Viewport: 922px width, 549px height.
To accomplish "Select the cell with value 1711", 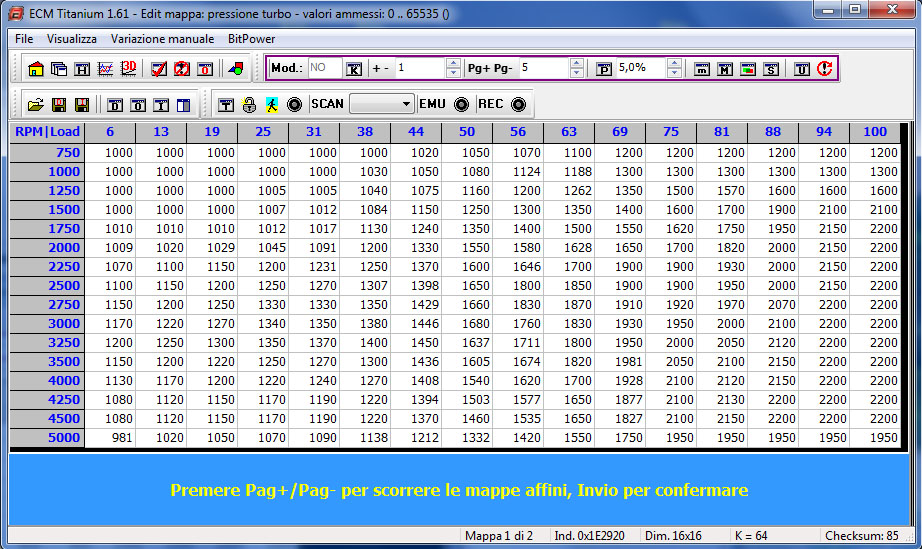I will tap(518, 343).
